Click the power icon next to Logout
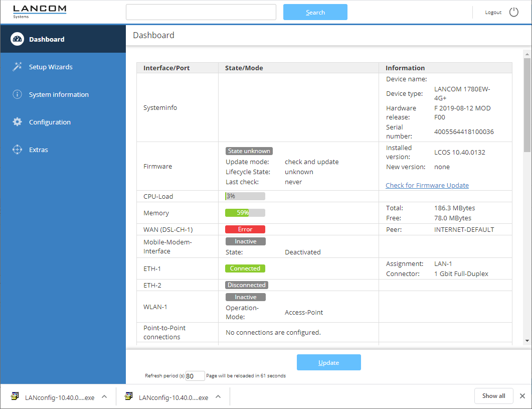Image resolution: width=532 pixels, height=409 pixels. 514,12
